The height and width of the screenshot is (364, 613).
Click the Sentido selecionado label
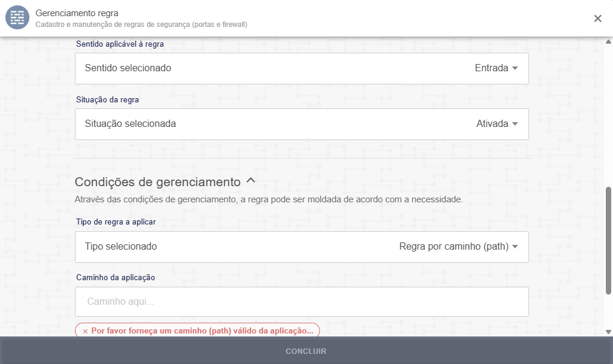pos(128,68)
